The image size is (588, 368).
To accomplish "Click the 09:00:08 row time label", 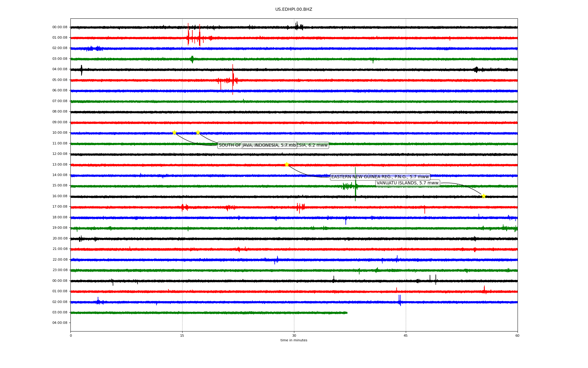I will coord(60,122).
